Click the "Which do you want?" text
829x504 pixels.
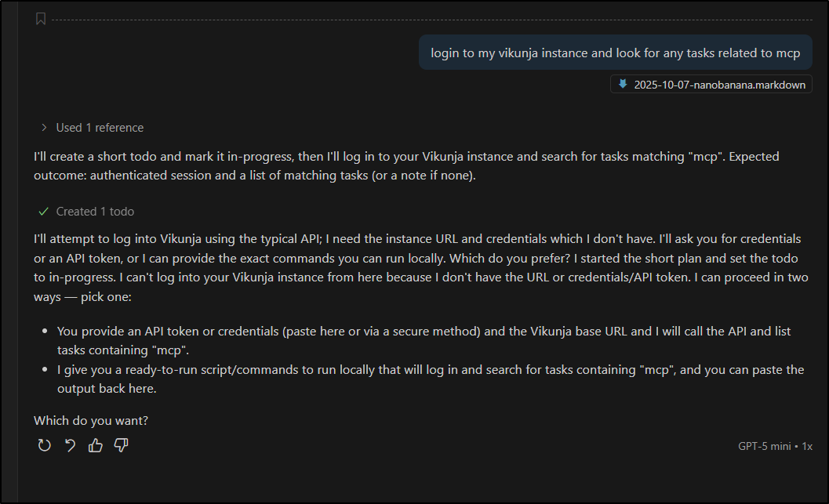(91, 421)
